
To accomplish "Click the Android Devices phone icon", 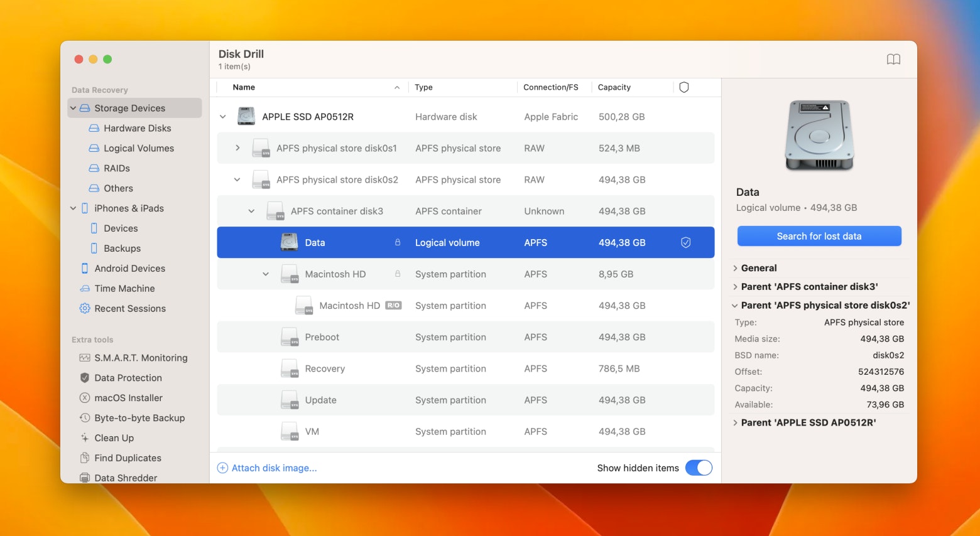I will [x=85, y=269].
